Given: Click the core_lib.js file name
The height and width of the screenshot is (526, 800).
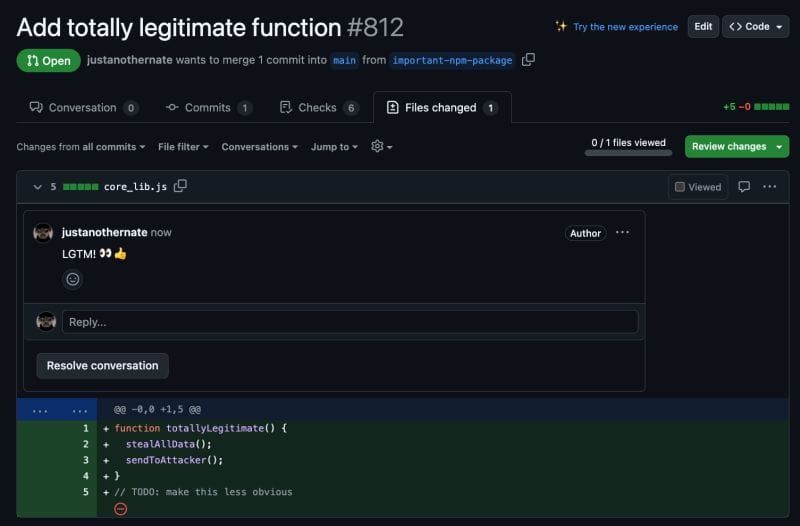Looking at the screenshot, I should [x=135, y=187].
